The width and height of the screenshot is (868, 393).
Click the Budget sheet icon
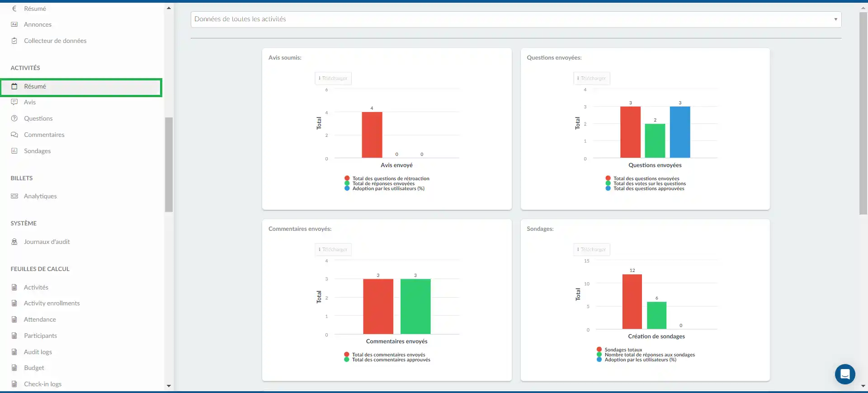click(x=14, y=368)
